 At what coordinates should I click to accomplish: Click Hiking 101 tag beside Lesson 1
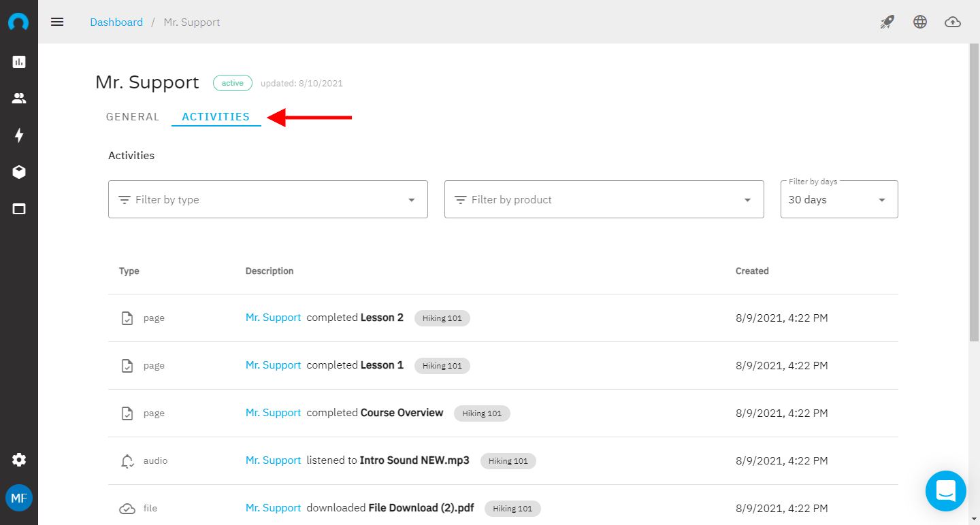point(442,366)
